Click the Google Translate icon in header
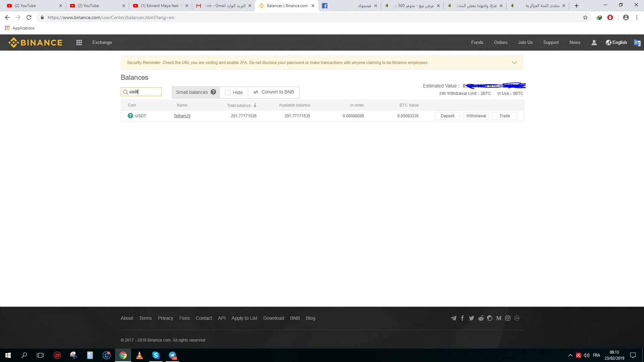This screenshot has height=362, width=644. click(637, 43)
